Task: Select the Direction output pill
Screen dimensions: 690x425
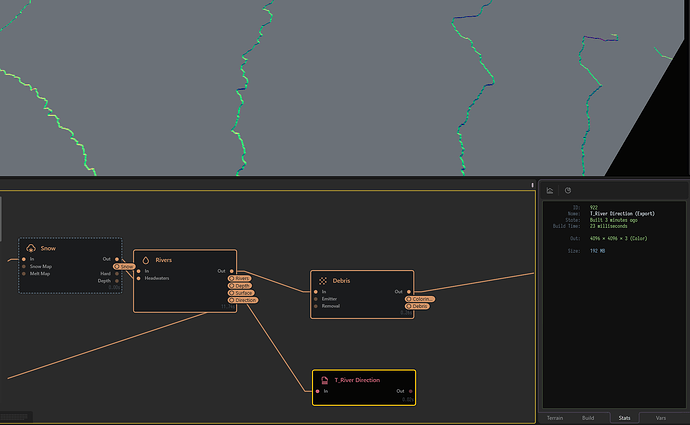Action: click(x=243, y=300)
